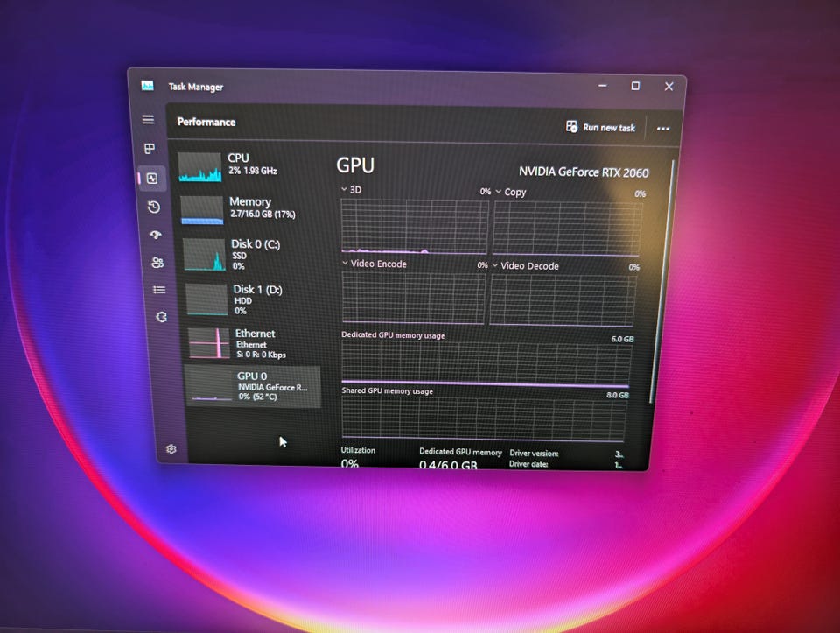
Task: Click the 2% 1.98 GHz CPU value
Action: tap(252, 171)
